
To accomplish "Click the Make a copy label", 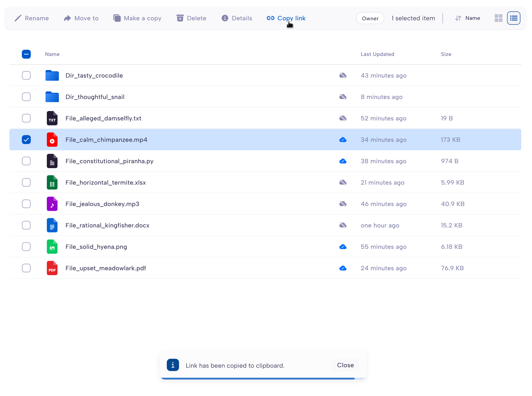I will point(142,19).
